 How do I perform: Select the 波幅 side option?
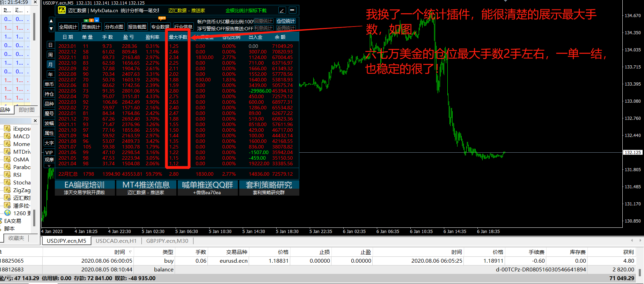49,123
